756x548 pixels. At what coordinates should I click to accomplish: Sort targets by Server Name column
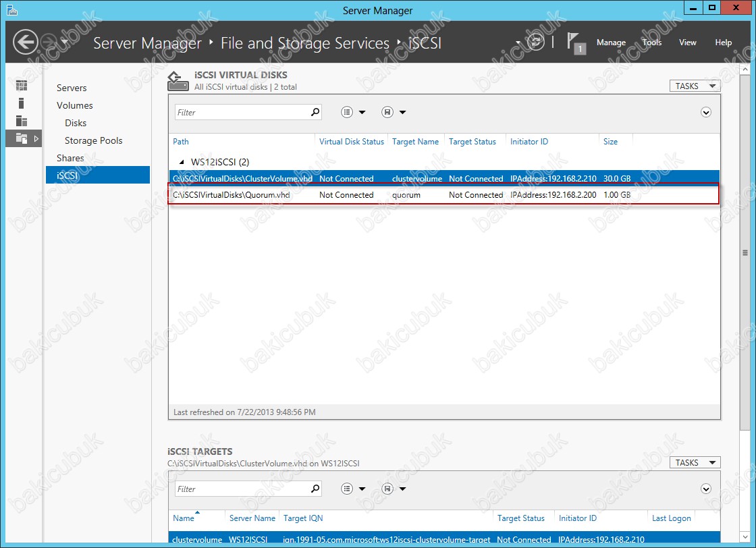252,518
